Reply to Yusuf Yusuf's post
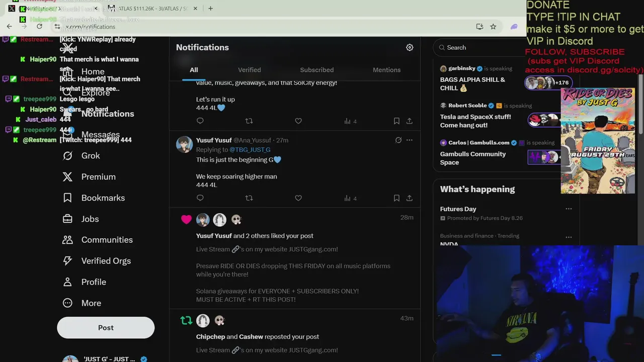Screen dimensions: 644x362 point(200,198)
